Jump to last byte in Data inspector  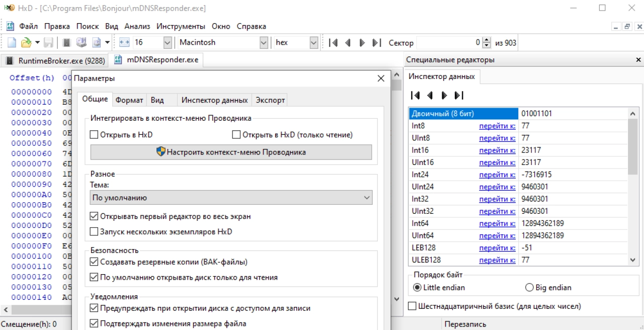tap(459, 95)
